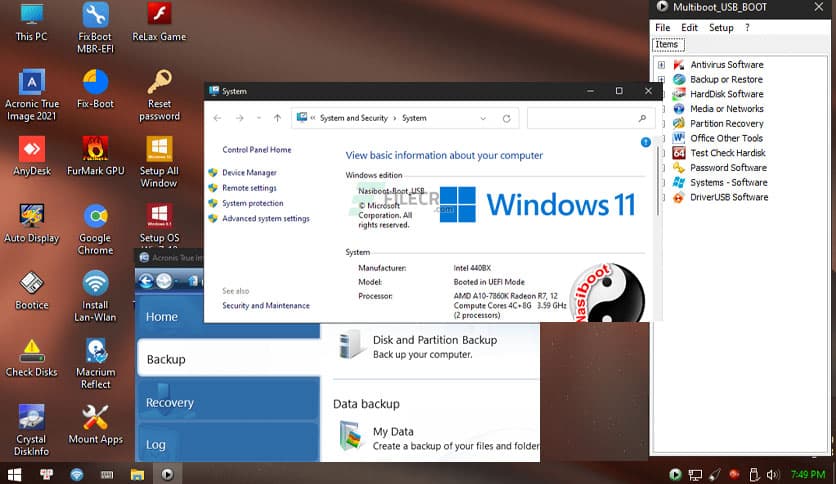Launch Reset password key icon

(159, 95)
